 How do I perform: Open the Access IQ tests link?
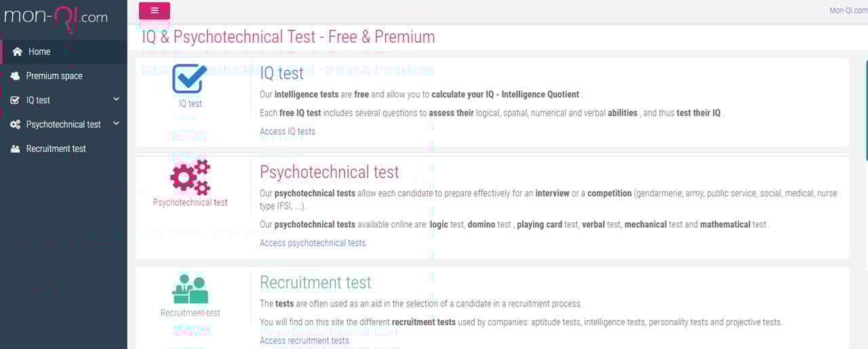288,131
